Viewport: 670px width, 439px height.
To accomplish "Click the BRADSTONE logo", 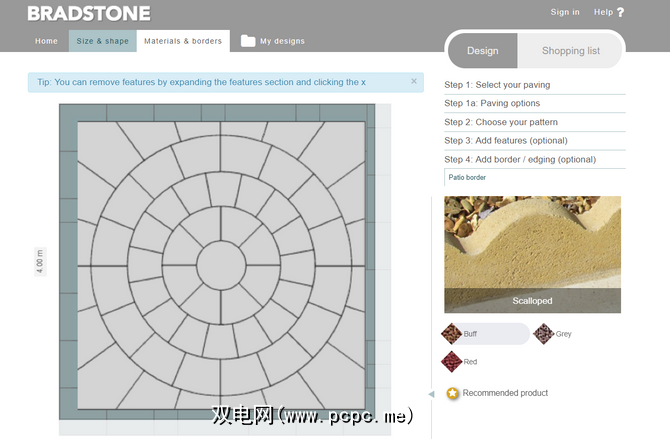I will click(x=89, y=14).
